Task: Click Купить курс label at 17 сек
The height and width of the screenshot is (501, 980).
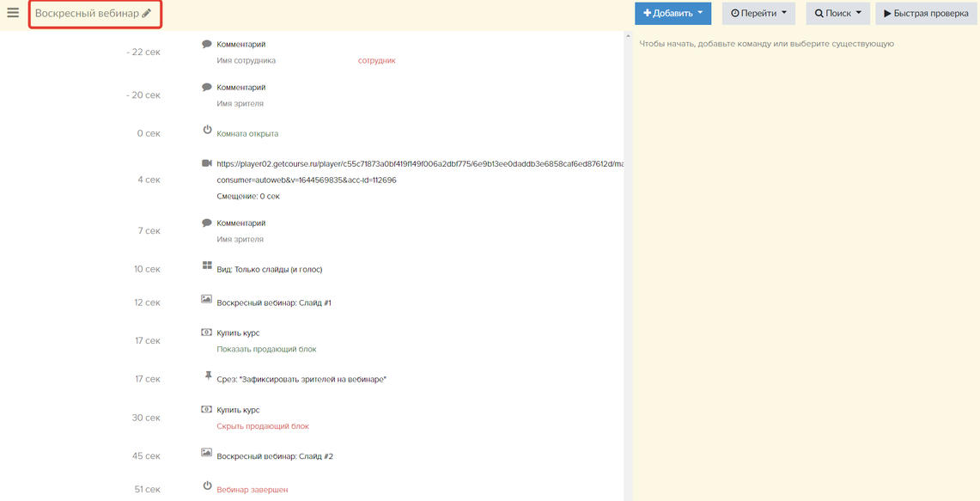Action: point(238,333)
